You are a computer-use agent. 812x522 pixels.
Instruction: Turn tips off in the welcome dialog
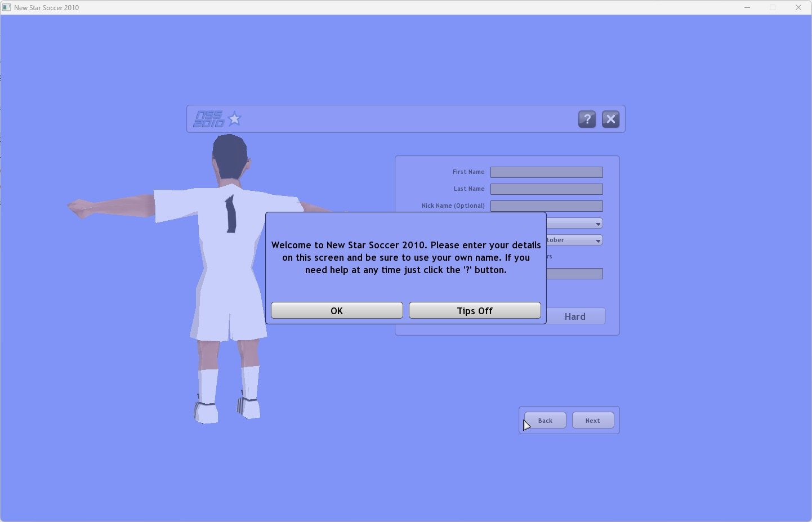click(474, 311)
